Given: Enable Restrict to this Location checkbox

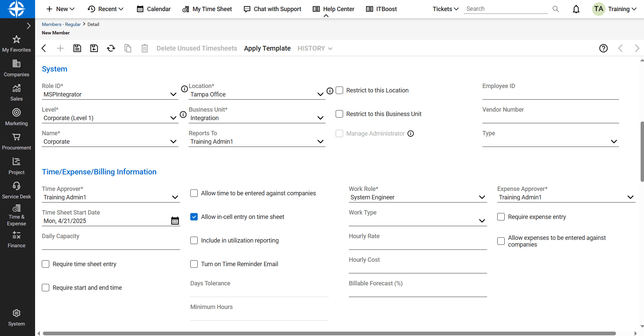Looking at the screenshot, I should (339, 90).
